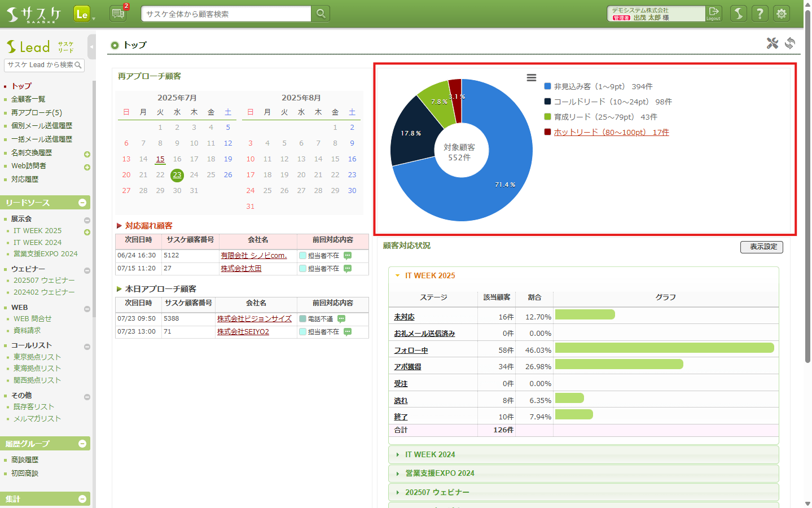The height and width of the screenshot is (508, 812).
Task: Expand the IT WEEK 2024 panel
Action: click(x=430, y=454)
